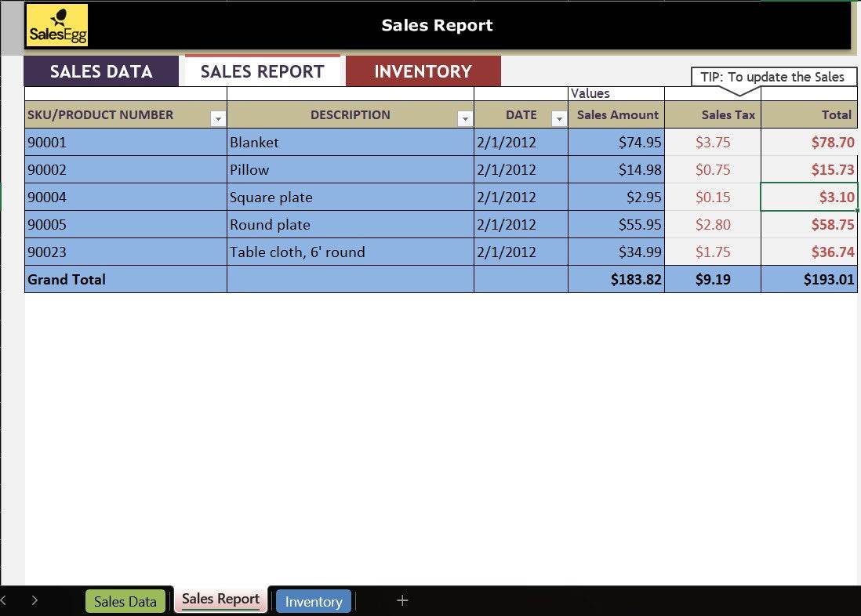The image size is (861, 616).
Task: Click the Square plate total $3.10 cell
Action: click(x=808, y=197)
